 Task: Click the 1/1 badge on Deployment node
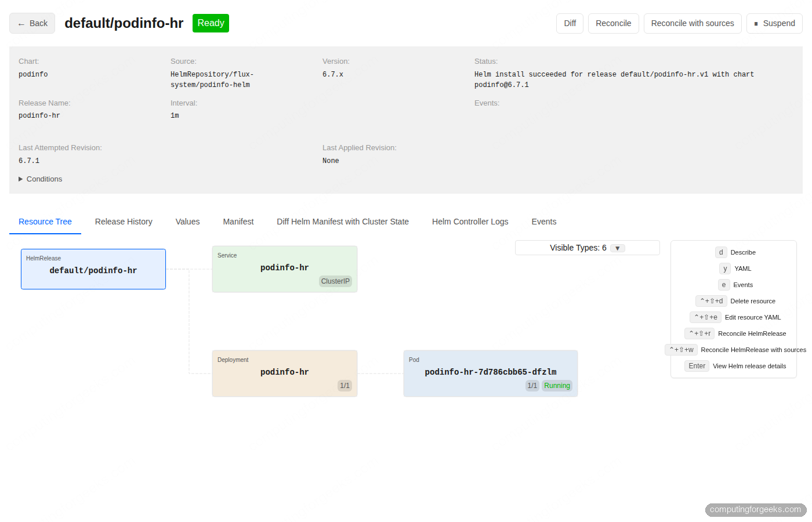(345, 386)
